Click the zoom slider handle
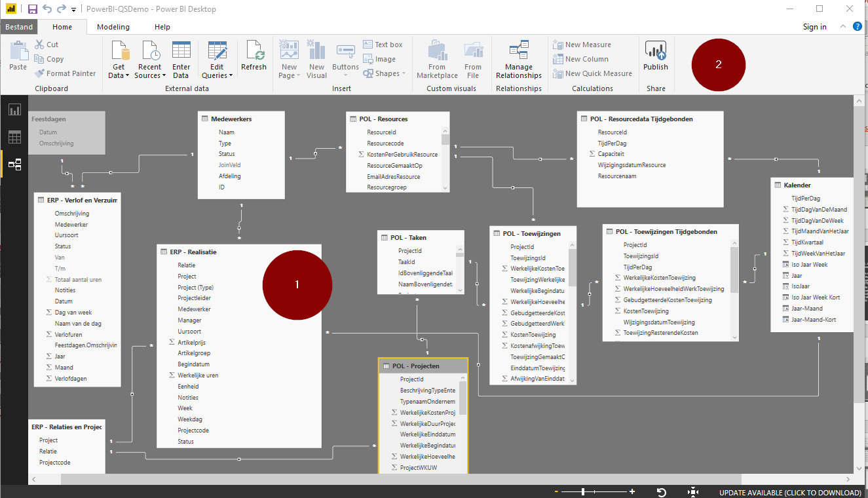Viewport: 868px width, 498px height. [x=583, y=491]
